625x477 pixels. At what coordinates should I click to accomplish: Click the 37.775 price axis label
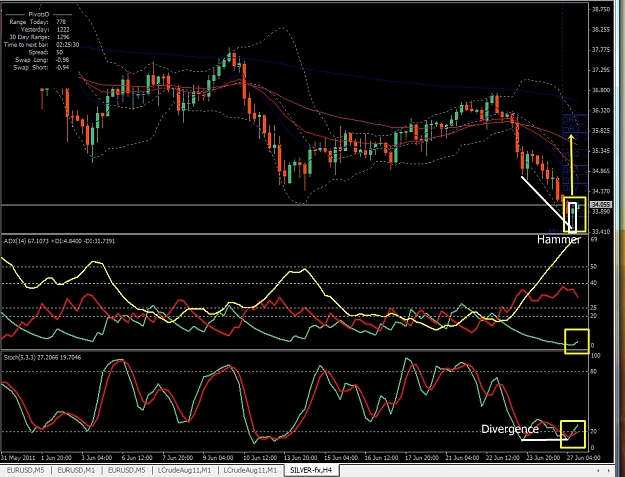(601, 49)
